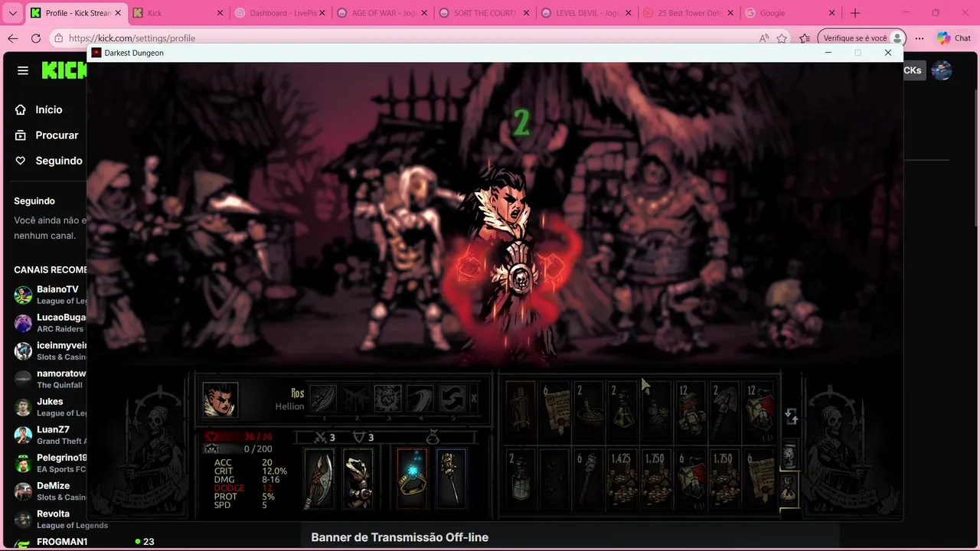Select the fourth combat skill icon
980x551 pixels.
(420, 399)
